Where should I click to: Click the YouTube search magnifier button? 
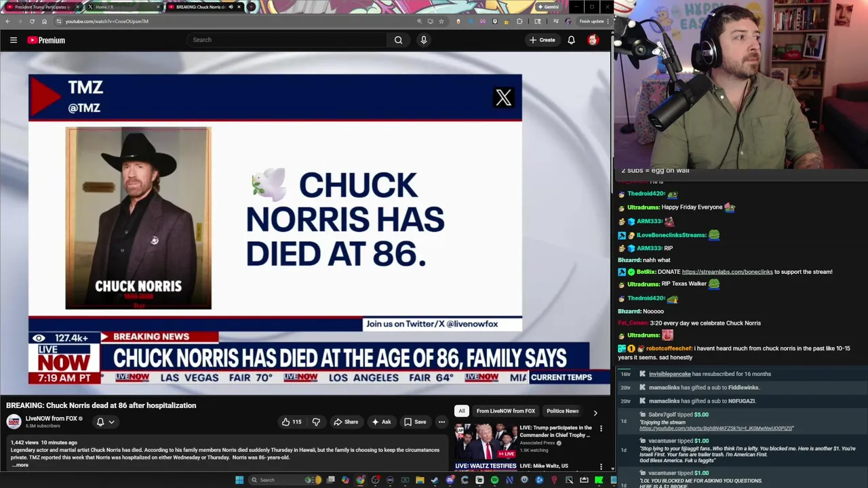click(x=398, y=40)
